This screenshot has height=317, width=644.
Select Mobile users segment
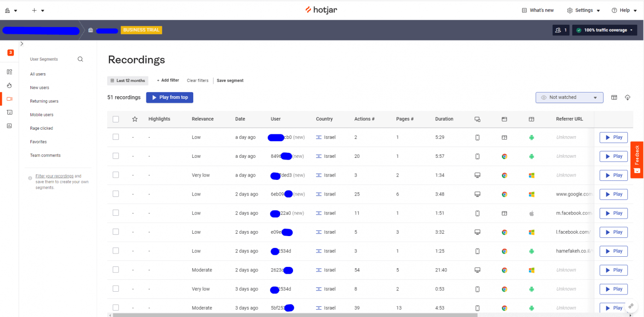pos(41,115)
